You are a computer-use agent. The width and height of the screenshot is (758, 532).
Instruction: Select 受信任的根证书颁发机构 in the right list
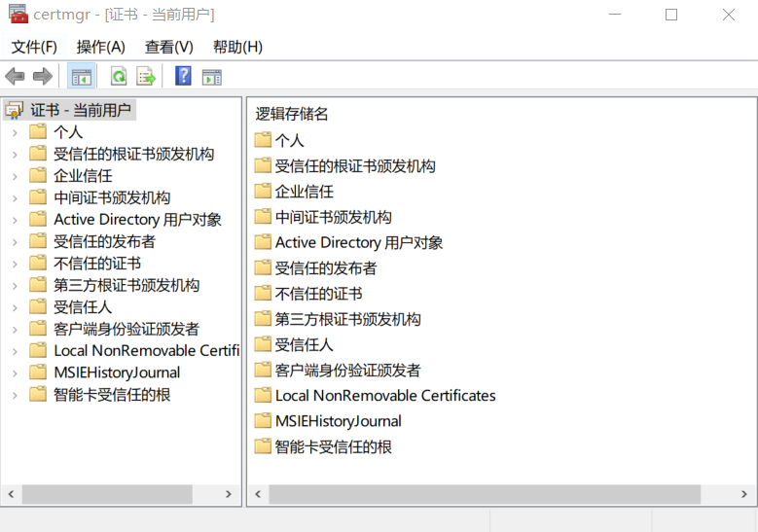(x=355, y=166)
